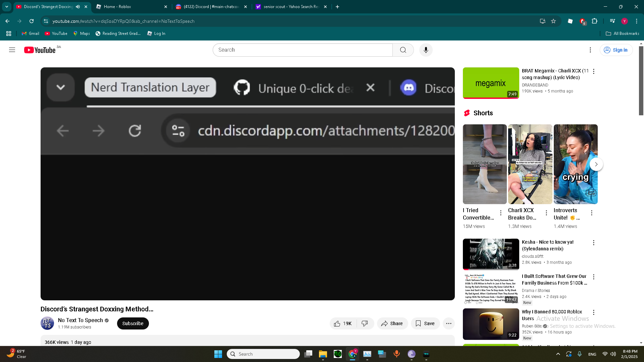This screenshot has width=644, height=362.
Task: Share the video via Share button
Action: coord(392,323)
